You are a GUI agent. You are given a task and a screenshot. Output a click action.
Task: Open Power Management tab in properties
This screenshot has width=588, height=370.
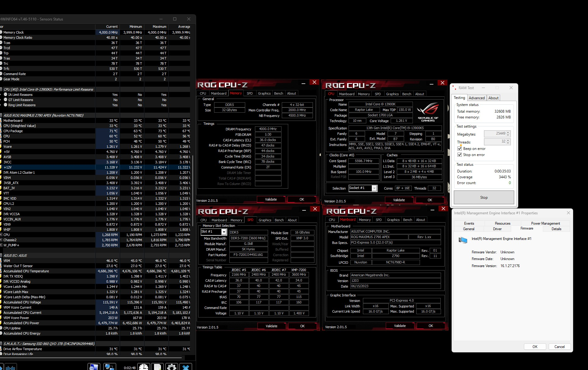coord(545,223)
